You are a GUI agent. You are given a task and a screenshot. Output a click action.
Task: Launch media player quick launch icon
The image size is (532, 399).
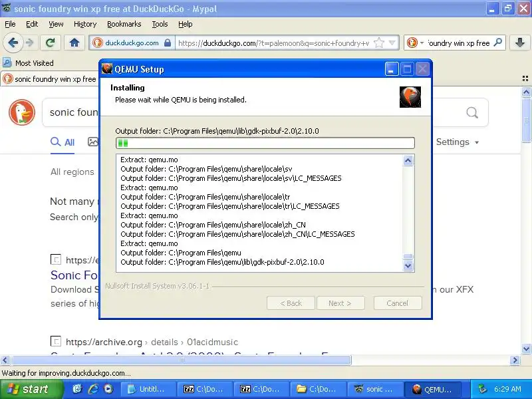108,389
